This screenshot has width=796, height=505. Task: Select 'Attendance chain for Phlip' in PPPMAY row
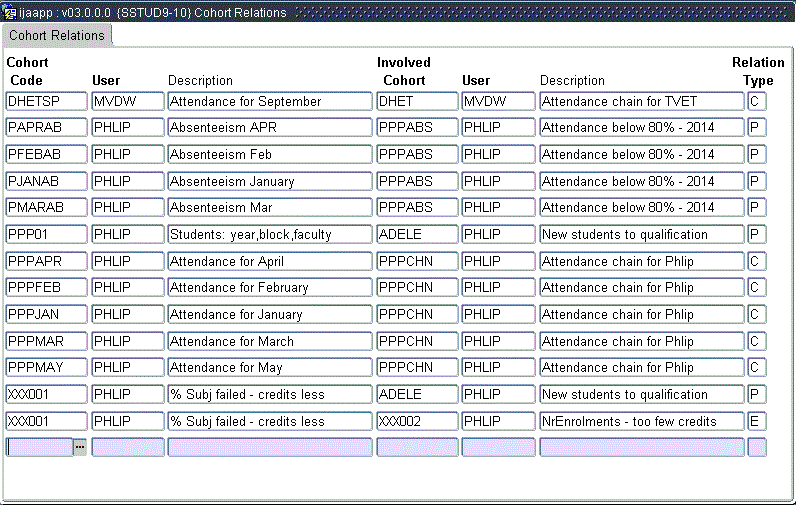pyautogui.click(x=642, y=367)
